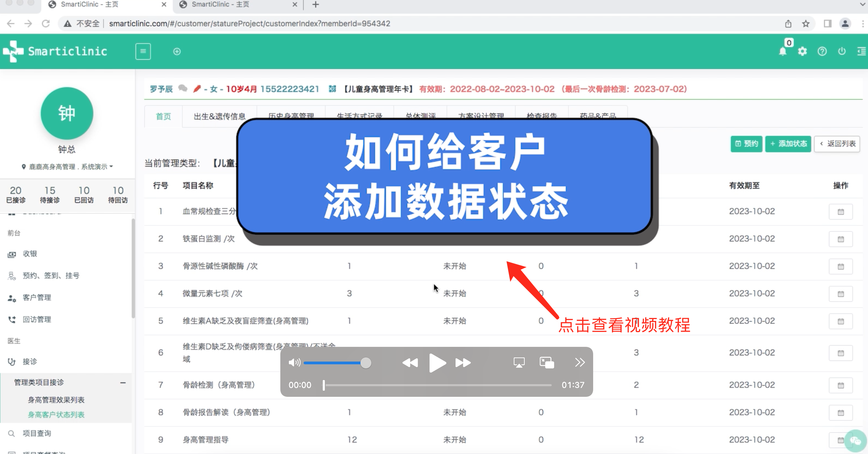Click the 返回列表 button
868x454 pixels.
(x=837, y=144)
